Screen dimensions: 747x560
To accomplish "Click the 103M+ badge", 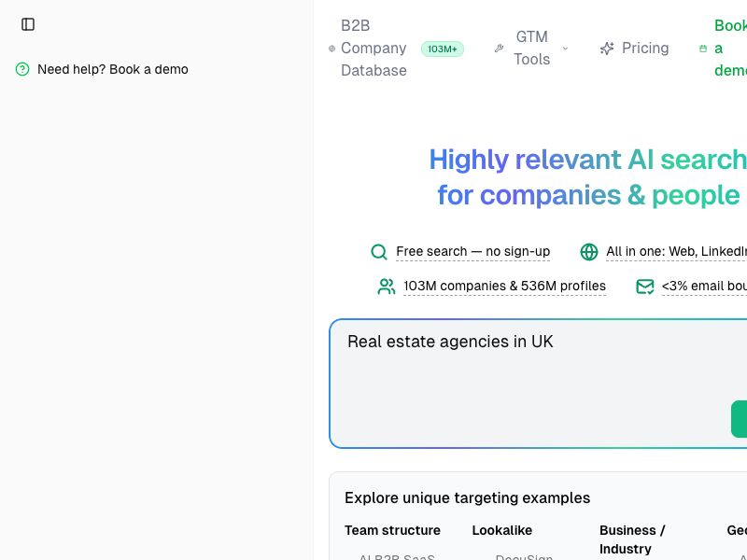I will tap(442, 49).
